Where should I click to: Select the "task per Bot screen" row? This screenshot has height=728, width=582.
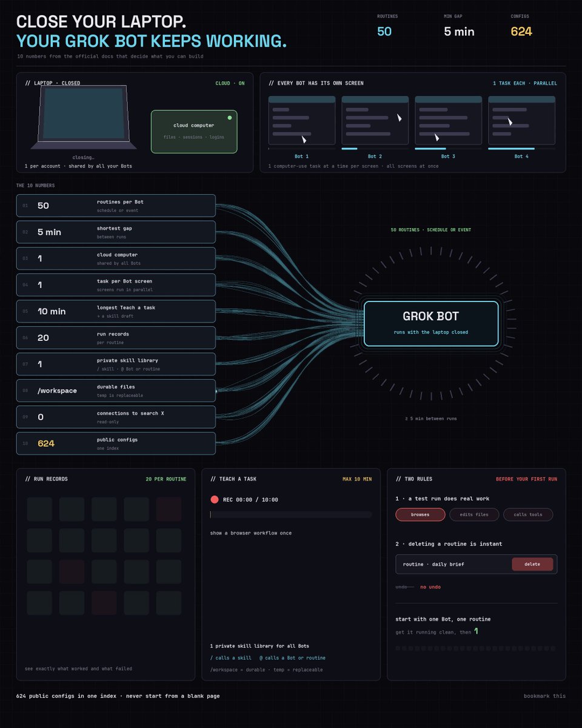pos(116,285)
